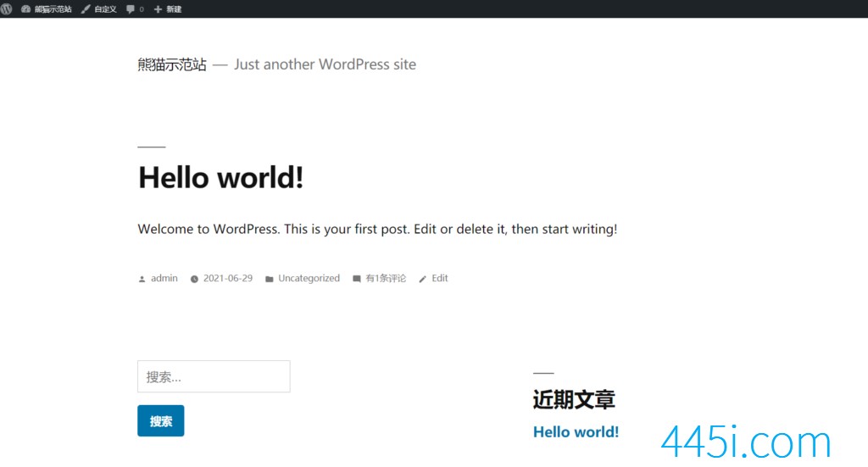Click the Welcome to WordPress paragraph text

coord(377,229)
